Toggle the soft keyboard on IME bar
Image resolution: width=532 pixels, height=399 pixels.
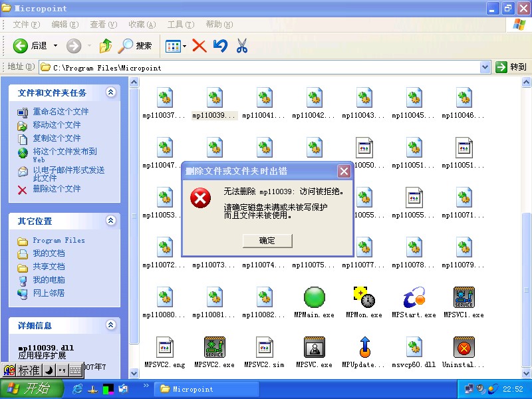pos(74,370)
